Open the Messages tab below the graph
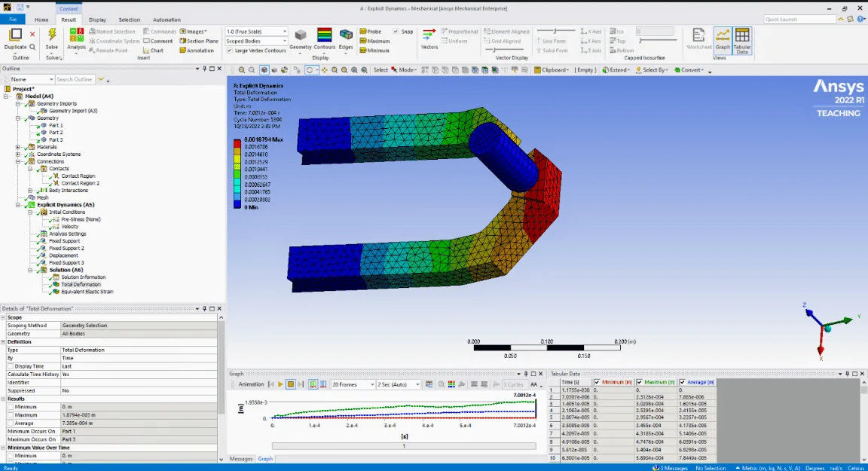868x471 pixels. point(241,459)
